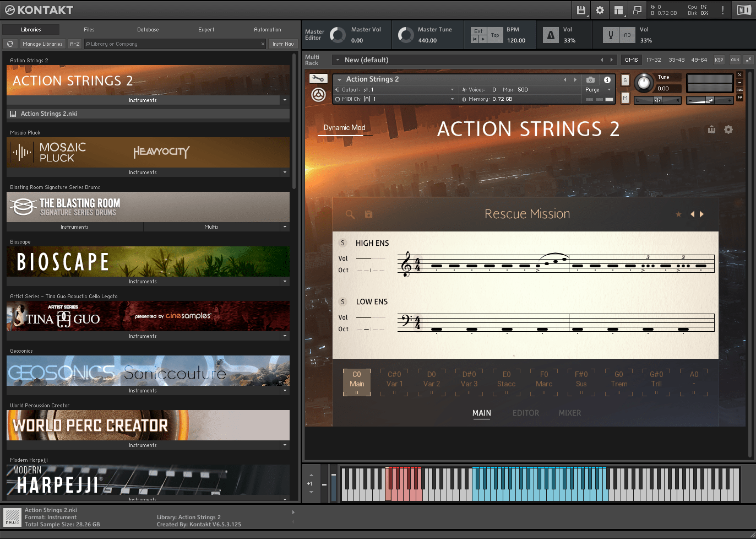756x539 pixels.
Task: Switch to the Automation tab
Action: coord(268,30)
